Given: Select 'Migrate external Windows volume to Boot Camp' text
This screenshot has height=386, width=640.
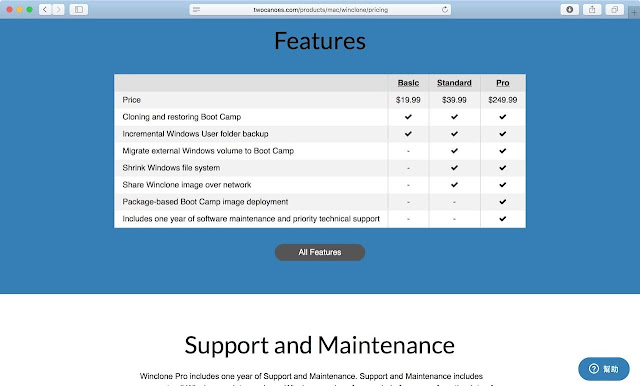Looking at the screenshot, I should 208,151.
